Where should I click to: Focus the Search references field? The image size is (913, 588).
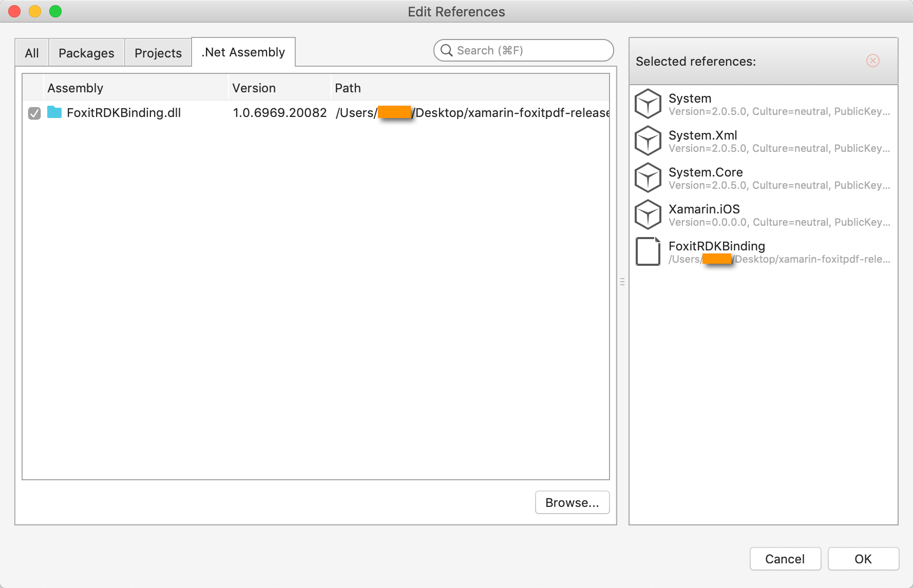(524, 50)
